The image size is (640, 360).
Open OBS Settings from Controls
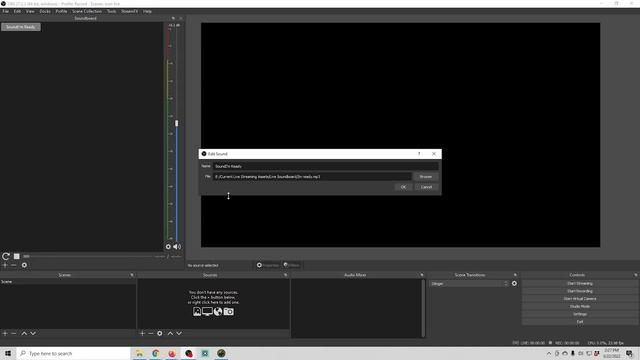point(580,314)
